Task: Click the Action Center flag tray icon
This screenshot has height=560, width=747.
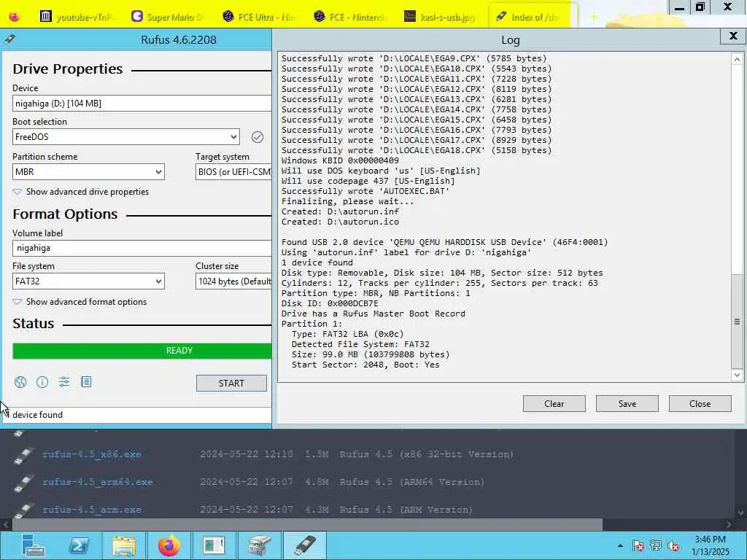Action: tap(638, 545)
